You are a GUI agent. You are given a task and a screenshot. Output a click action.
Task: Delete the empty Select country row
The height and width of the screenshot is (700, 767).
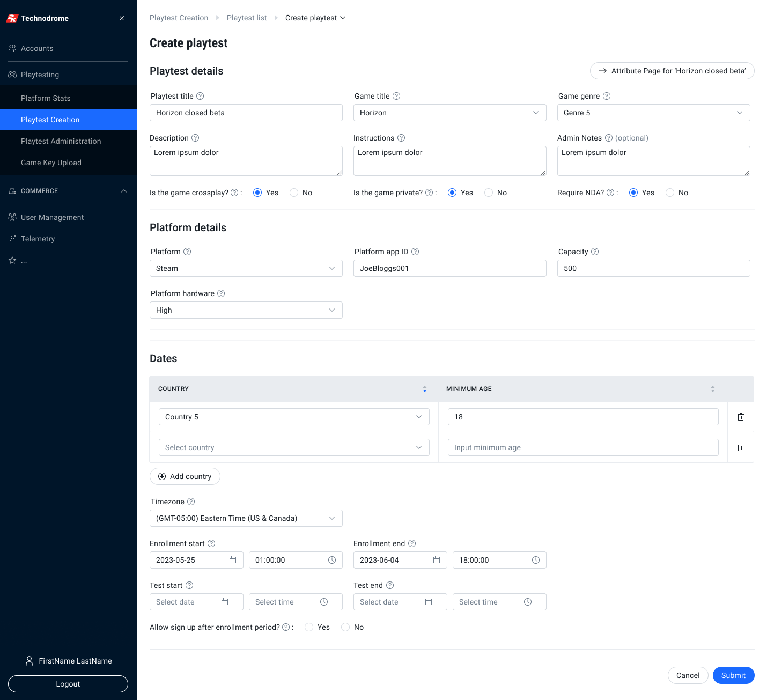(x=741, y=447)
